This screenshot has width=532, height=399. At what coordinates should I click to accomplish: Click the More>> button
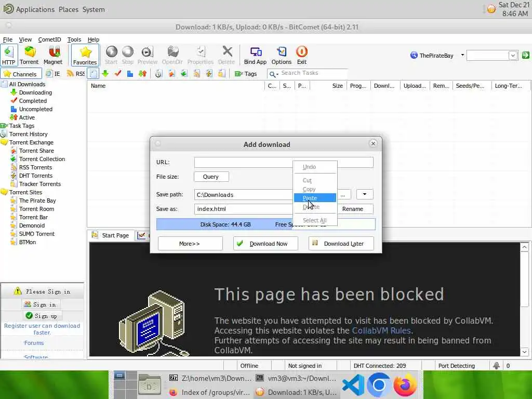pos(190,244)
